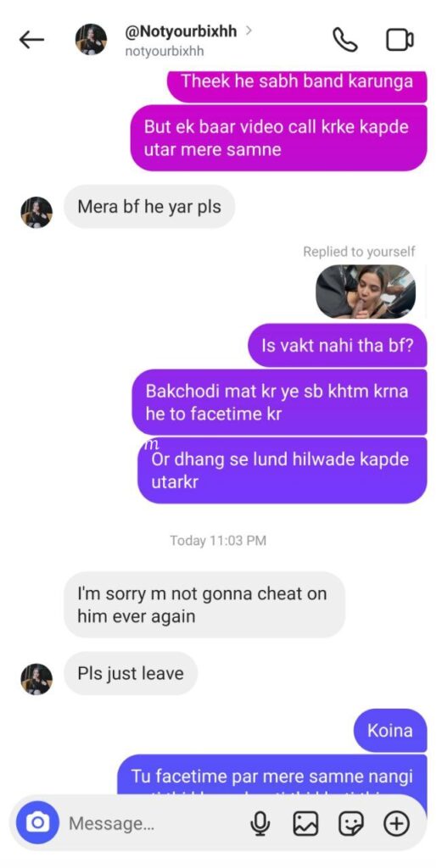Go back using the top-left arrow
This screenshot has height=868, width=436.
31,39
